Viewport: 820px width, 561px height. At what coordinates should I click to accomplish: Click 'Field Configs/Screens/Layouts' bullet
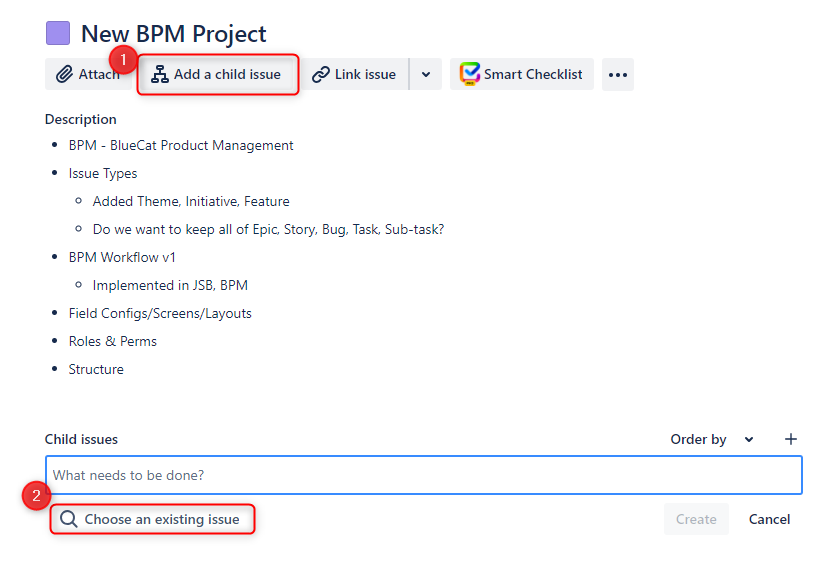(x=160, y=313)
